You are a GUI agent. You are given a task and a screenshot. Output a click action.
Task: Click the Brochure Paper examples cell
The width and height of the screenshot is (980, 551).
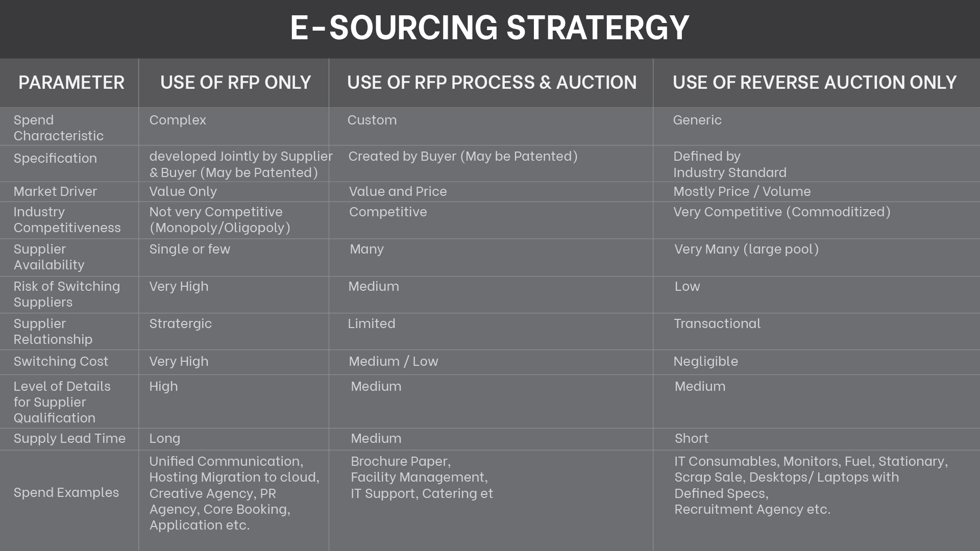[422, 477]
